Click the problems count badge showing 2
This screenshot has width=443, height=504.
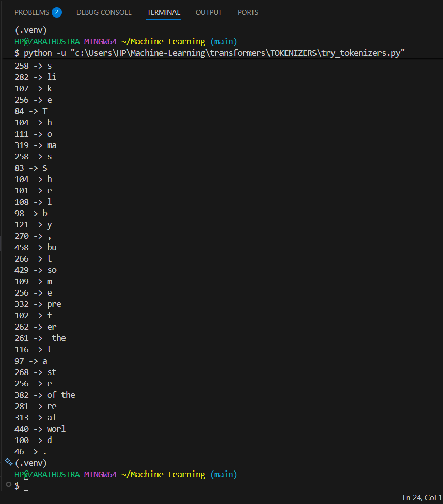pos(57,12)
